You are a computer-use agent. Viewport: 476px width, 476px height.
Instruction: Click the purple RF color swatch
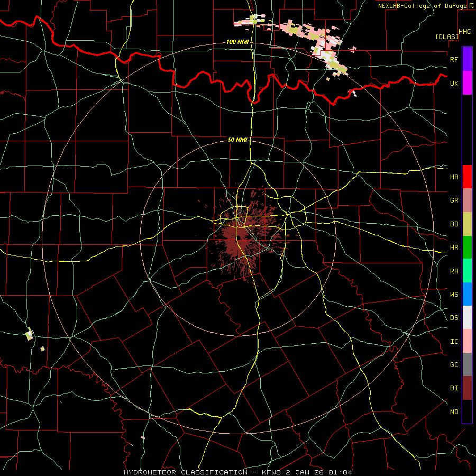[x=467, y=59]
